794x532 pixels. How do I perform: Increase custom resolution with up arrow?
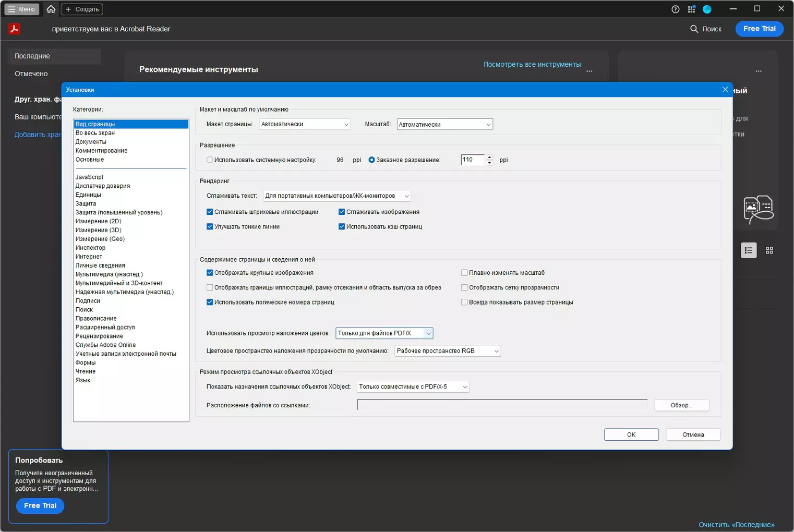(489, 157)
